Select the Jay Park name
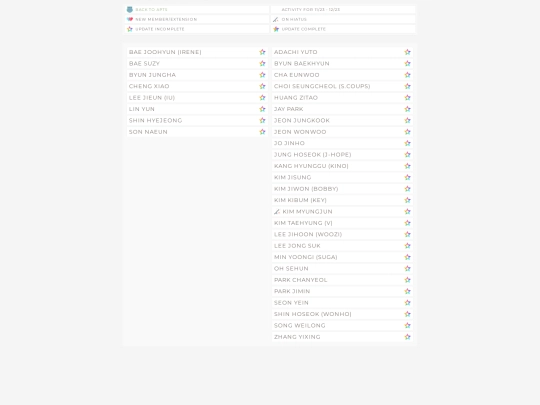This screenshot has width=540, height=405. (289, 109)
